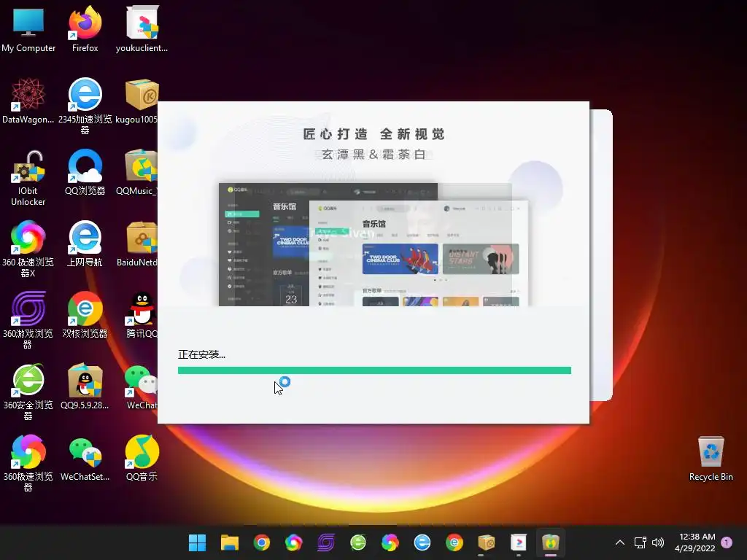
Task: Click the purple 360游戏浏览器 taskbar icon
Action: pos(326,542)
